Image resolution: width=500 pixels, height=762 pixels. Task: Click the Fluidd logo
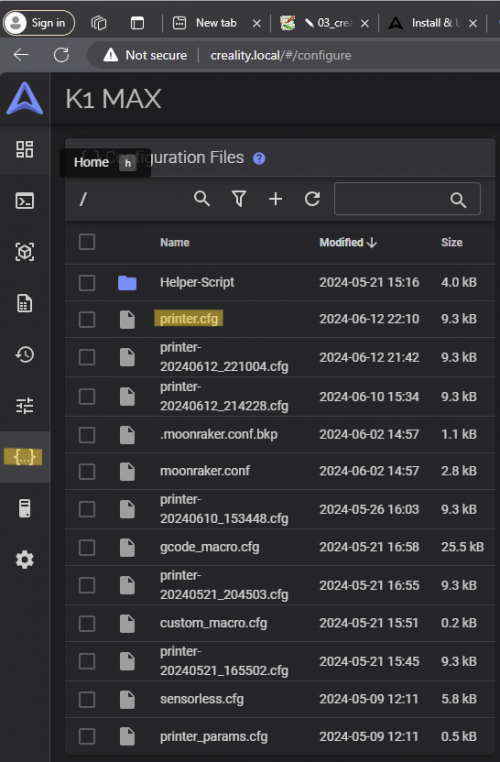click(25, 99)
